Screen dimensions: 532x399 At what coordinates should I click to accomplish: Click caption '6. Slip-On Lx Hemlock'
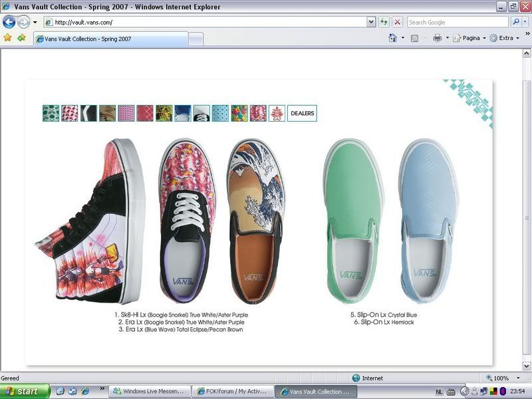coord(384,323)
